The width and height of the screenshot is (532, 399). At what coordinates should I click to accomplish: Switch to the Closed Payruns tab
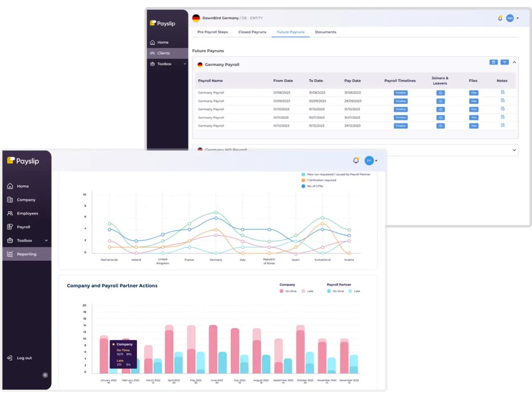(x=252, y=32)
